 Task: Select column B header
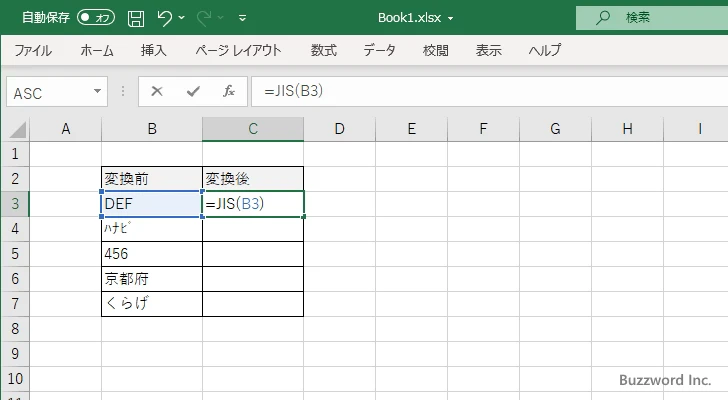pyautogui.click(x=152, y=129)
